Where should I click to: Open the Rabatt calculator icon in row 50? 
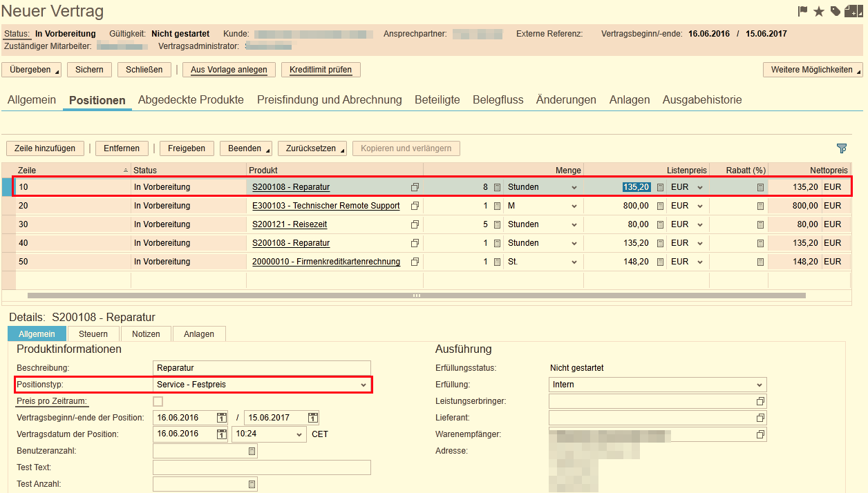(x=760, y=262)
